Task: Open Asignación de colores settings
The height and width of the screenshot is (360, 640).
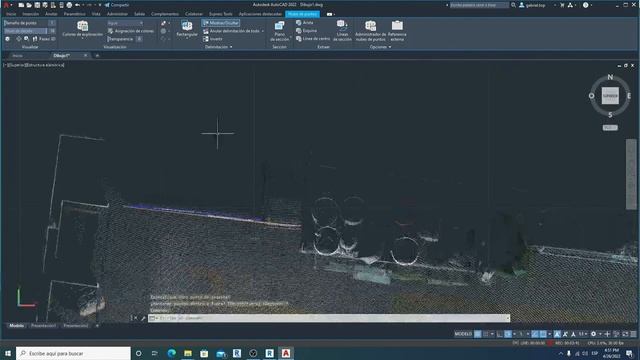Action: (x=131, y=31)
